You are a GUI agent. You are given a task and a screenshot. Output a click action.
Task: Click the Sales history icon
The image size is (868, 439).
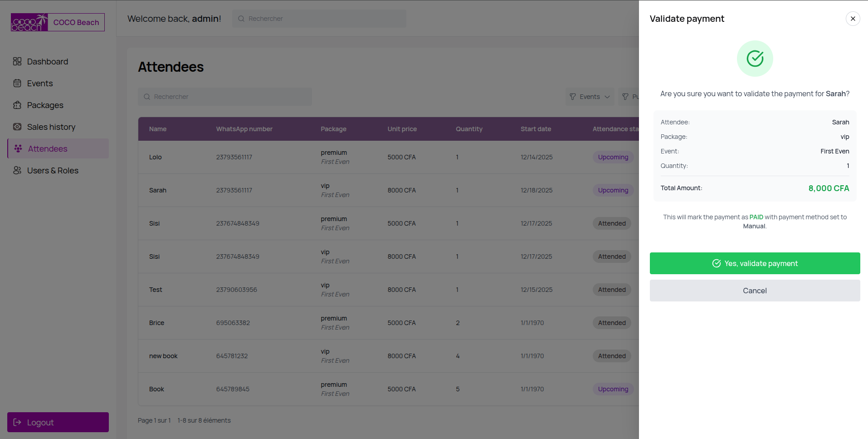point(17,127)
